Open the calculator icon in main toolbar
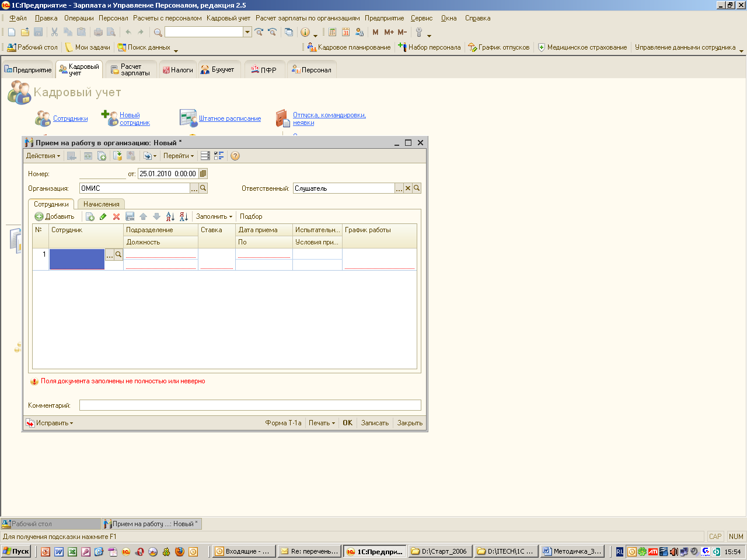The width and height of the screenshot is (747, 560). point(332,32)
